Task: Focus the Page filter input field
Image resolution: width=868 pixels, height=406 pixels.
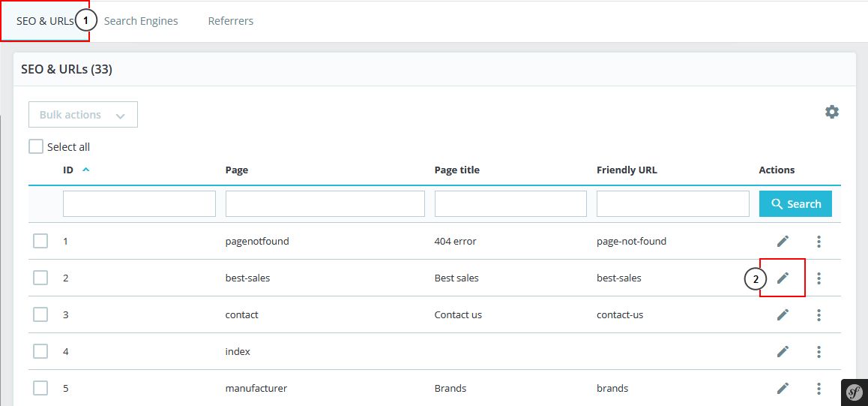Action: coord(325,203)
